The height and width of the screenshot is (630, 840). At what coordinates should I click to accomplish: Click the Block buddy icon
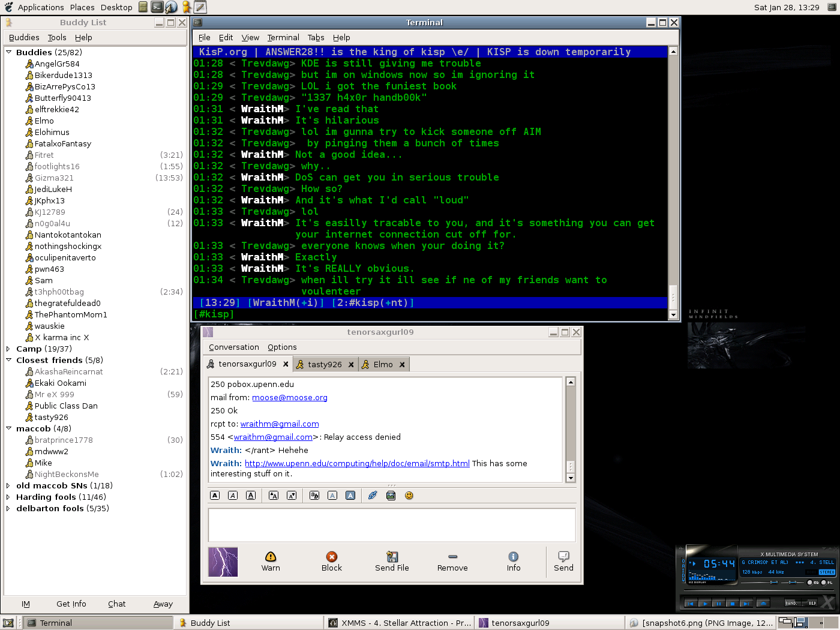coord(331,561)
